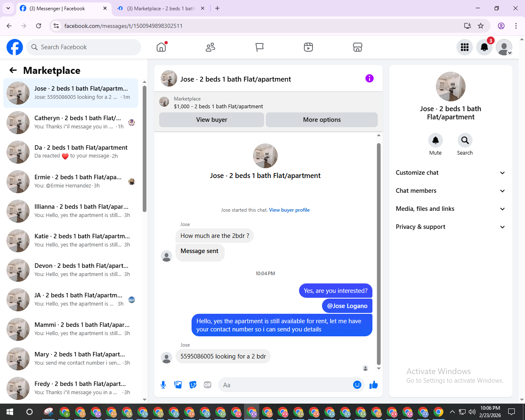This screenshot has height=420, width=525.
Task: Open the Chrome profile icon in toolbar
Action: 501,26
